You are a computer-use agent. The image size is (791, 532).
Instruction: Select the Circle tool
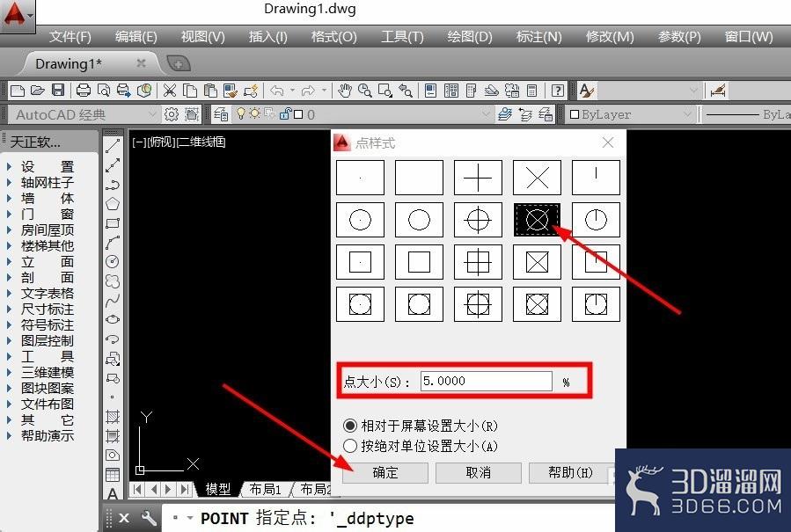tap(112, 261)
